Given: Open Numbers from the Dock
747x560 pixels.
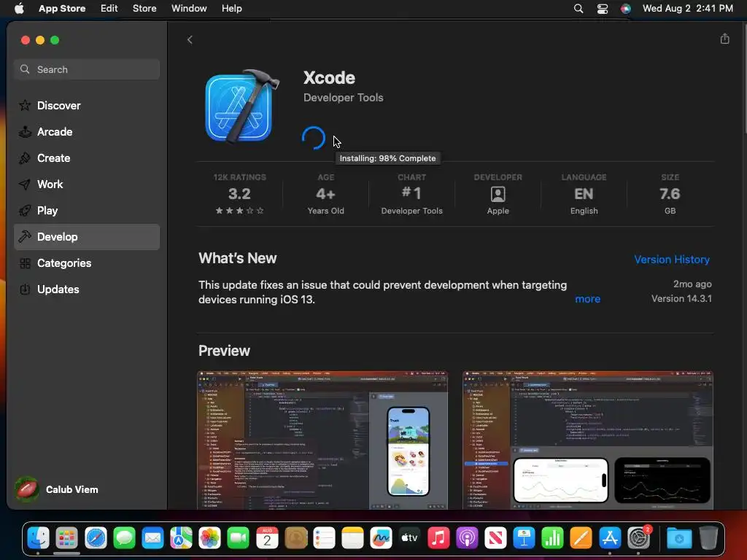Looking at the screenshot, I should (x=553, y=538).
